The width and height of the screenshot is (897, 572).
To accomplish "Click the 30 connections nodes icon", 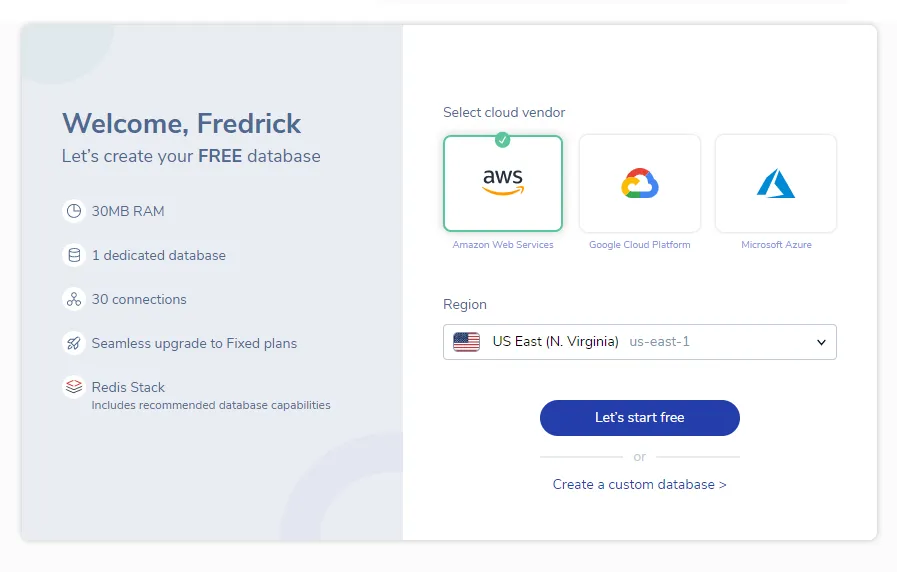I will pos(73,299).
